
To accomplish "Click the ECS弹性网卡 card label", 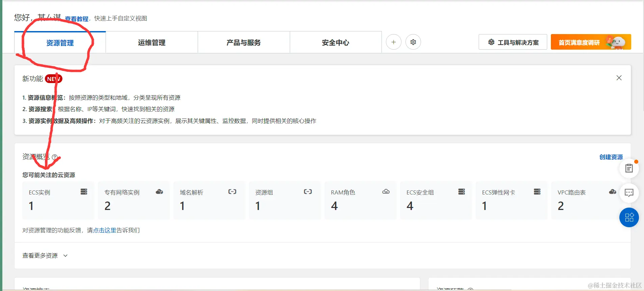I will point(499,192).
